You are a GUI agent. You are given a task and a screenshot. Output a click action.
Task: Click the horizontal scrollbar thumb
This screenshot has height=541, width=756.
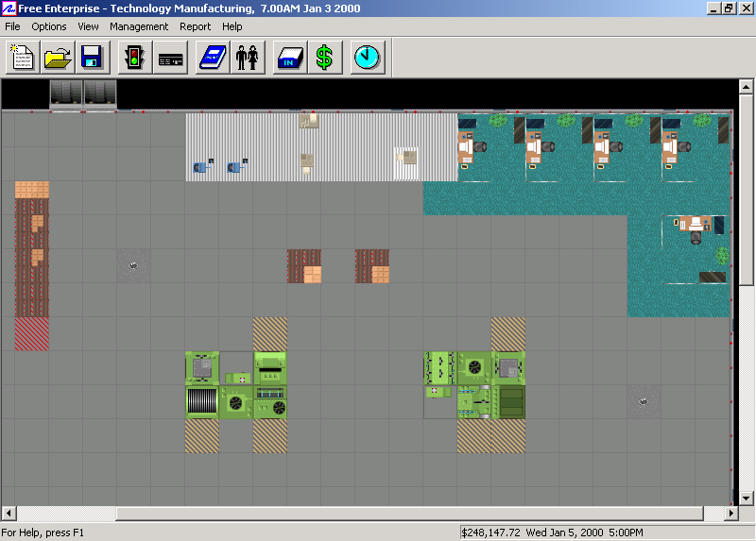[409, 513]
